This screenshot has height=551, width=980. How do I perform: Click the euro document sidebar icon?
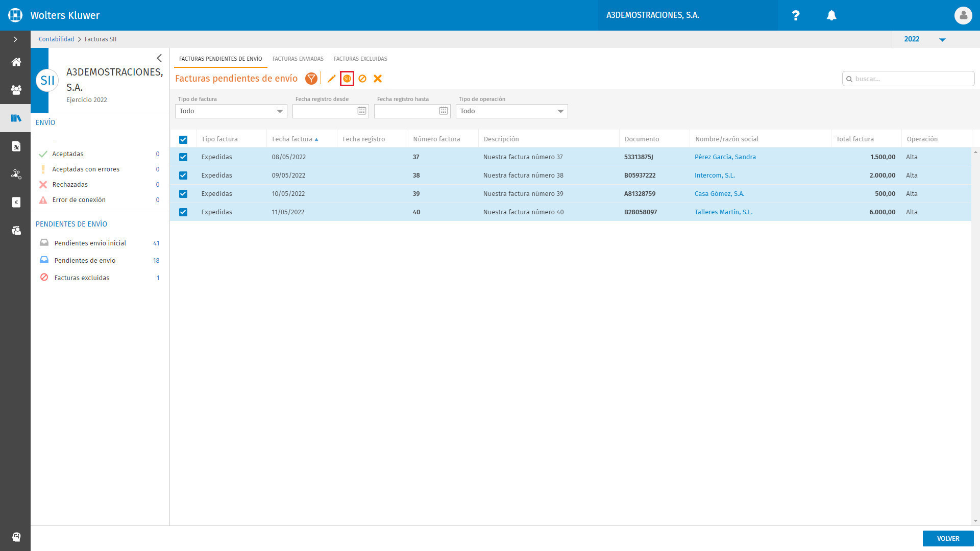point(16,203)
